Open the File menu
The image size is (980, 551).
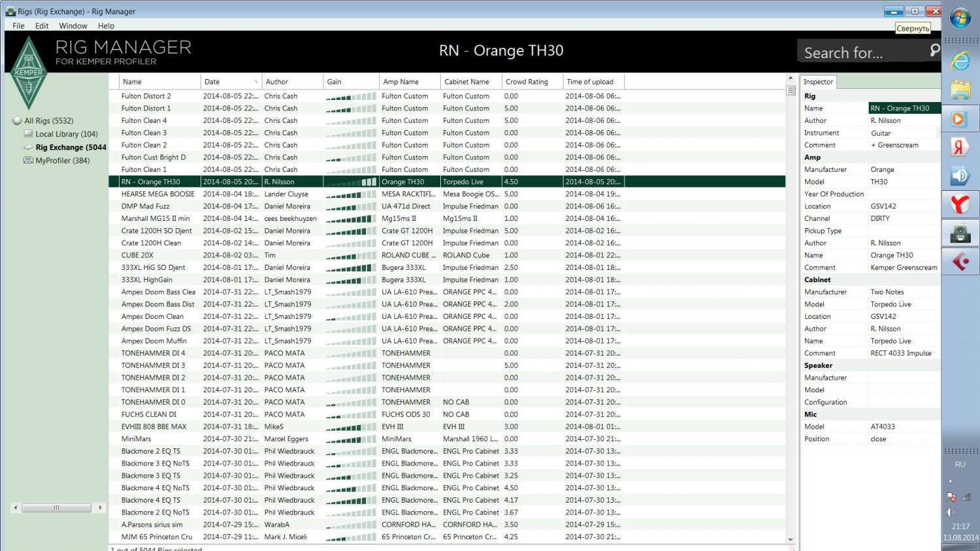(x=18, y=26)
